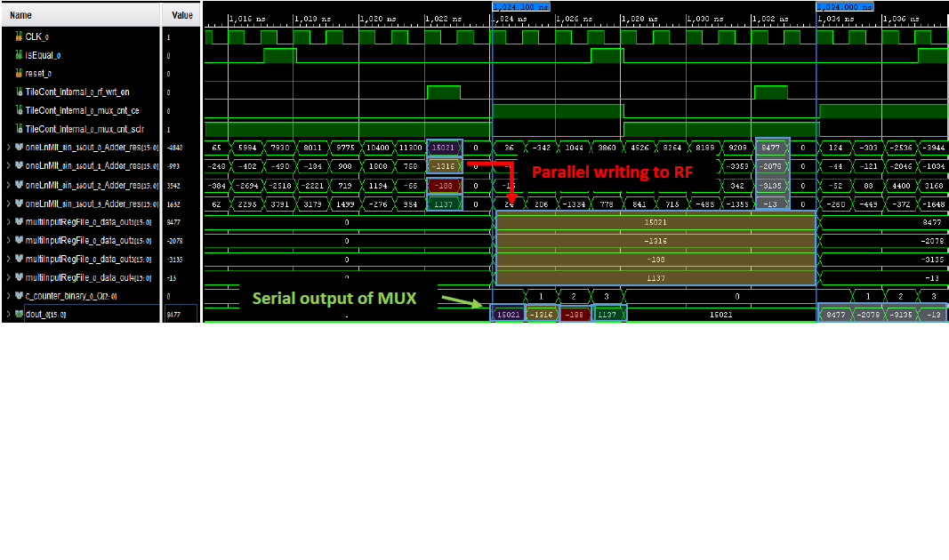This screenshot has width=949, height=560.
Task: Click the TileCont_Internal_0_mux_cnt_ce signal icon
Action: coord(19,111)
